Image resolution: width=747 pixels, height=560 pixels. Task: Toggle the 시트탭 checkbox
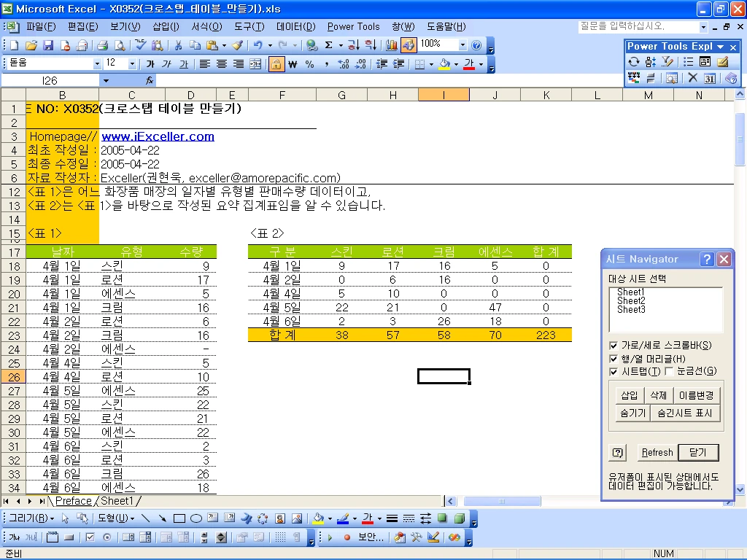[614, 372]
